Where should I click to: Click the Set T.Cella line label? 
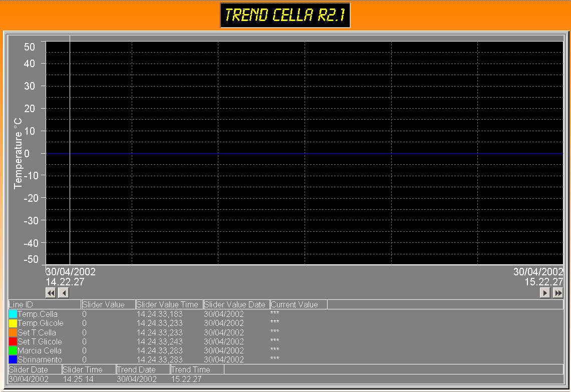(x=37, y=332)
